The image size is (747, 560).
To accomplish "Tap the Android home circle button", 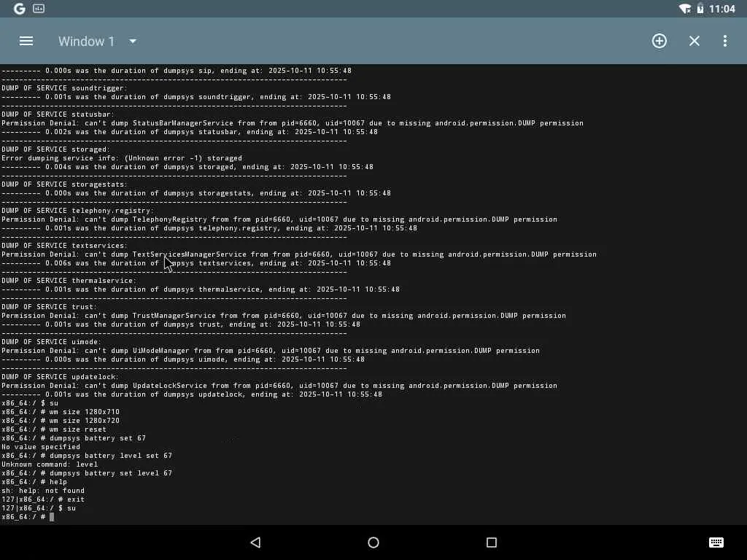I will 373,542.
